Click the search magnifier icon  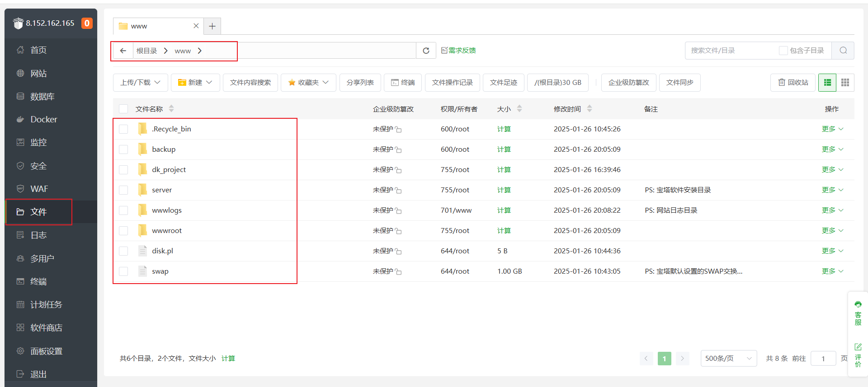point(843,51)
